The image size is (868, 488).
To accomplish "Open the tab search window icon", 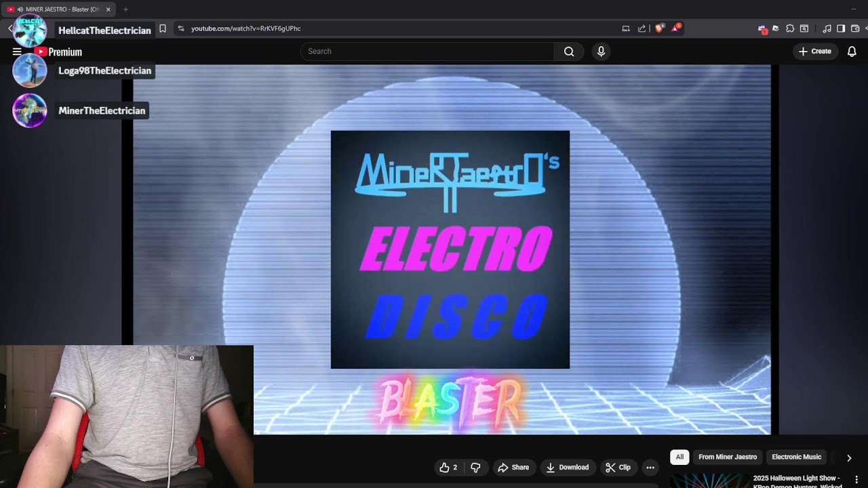I will coord(804,28).
